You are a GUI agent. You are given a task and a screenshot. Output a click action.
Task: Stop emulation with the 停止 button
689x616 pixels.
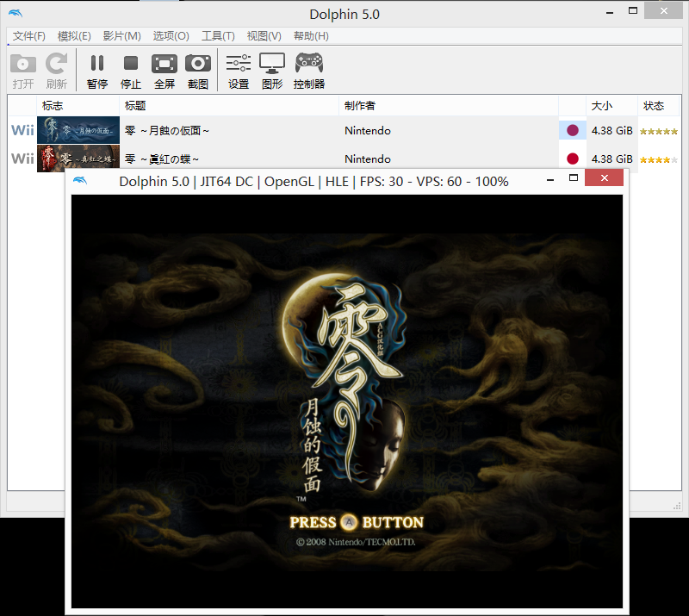(131, 71)
